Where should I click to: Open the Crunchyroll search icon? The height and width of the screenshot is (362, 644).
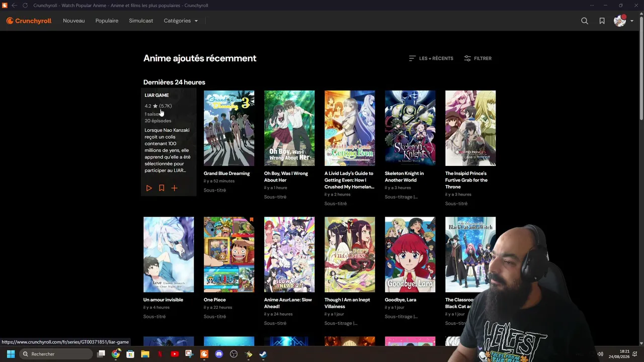pyautogui.click(x=585, y=21)
